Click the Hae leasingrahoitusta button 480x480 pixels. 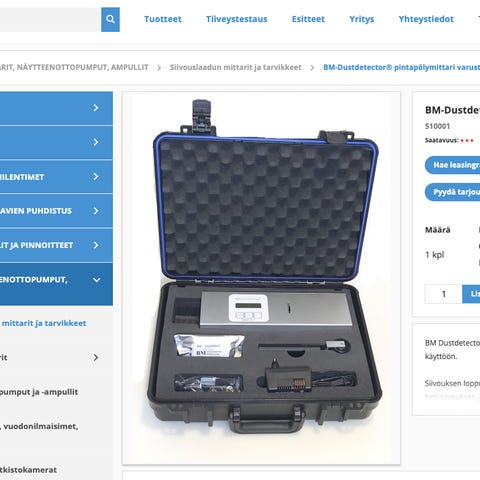pos(452,165)
